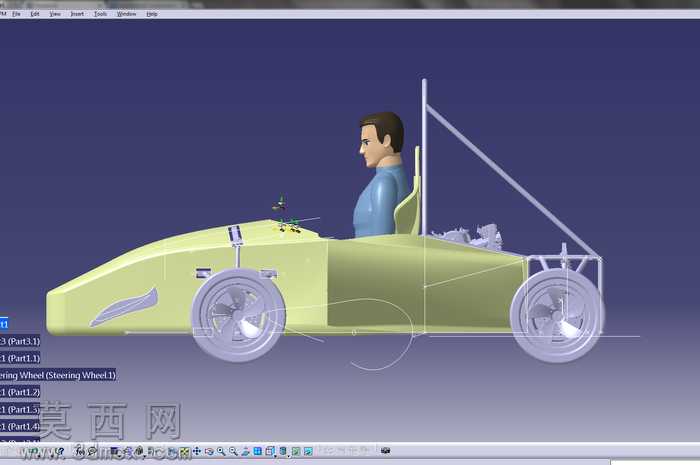This screenshot has width=700, height=465.
Task: Click the formula f(x) icon
Action: tap(80, 451)
